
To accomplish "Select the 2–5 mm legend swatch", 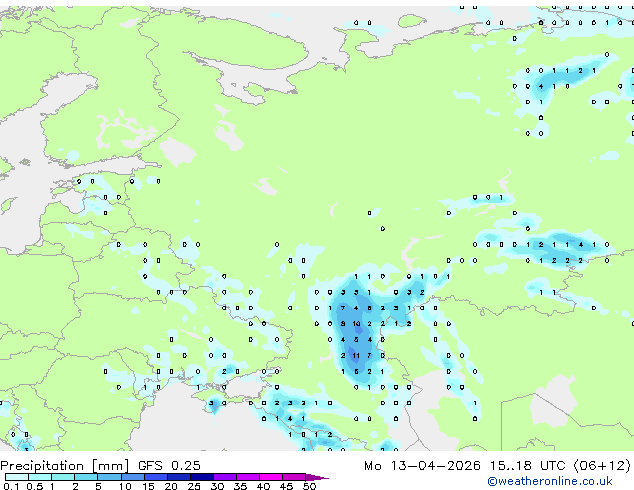I will pyautogui.click(x=86, y=477).
